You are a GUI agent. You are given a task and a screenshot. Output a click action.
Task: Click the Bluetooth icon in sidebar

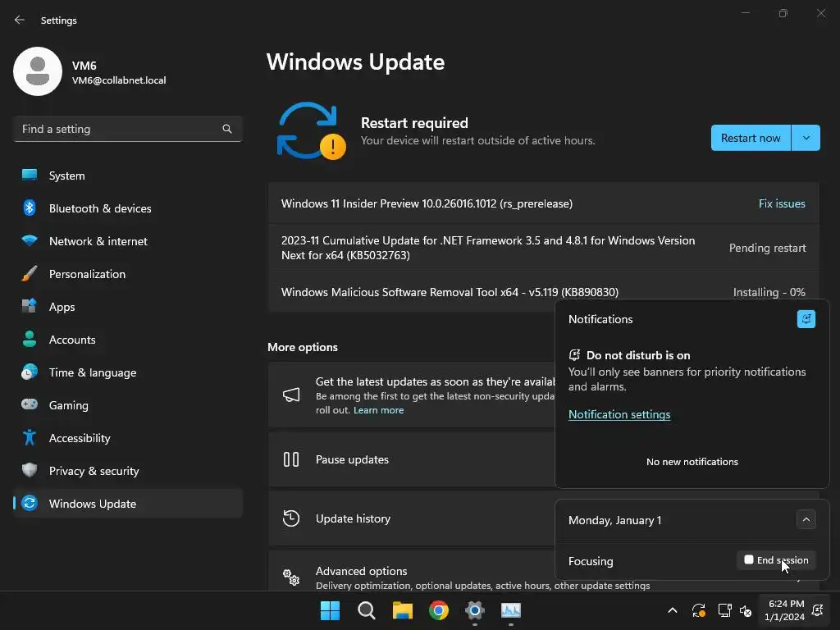(30, 208)
